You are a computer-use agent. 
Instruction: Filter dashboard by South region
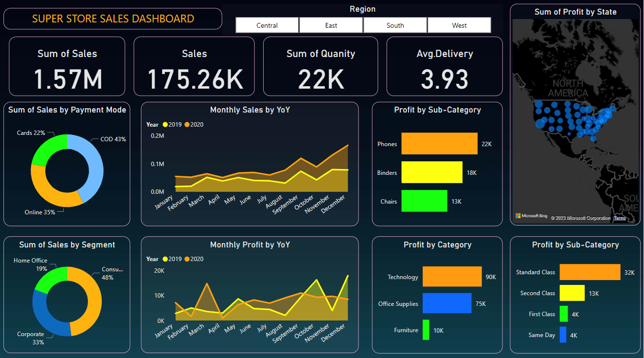tap(395, 25)
